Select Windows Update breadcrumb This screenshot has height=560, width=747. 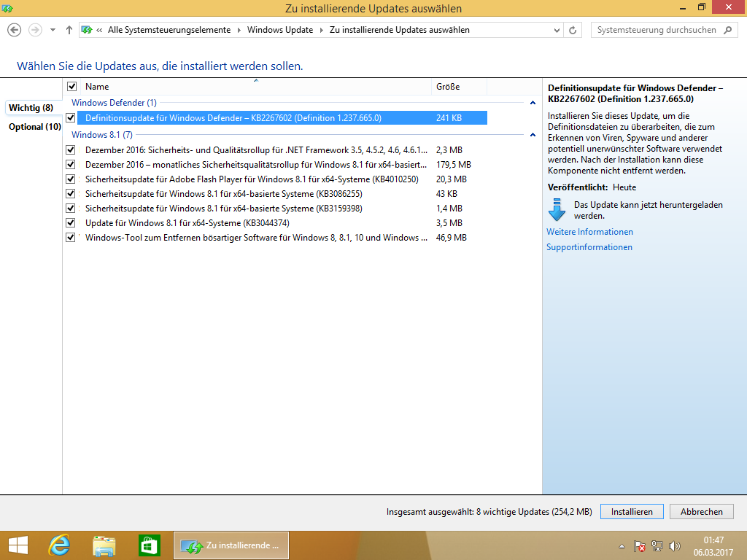pos(280,30)
